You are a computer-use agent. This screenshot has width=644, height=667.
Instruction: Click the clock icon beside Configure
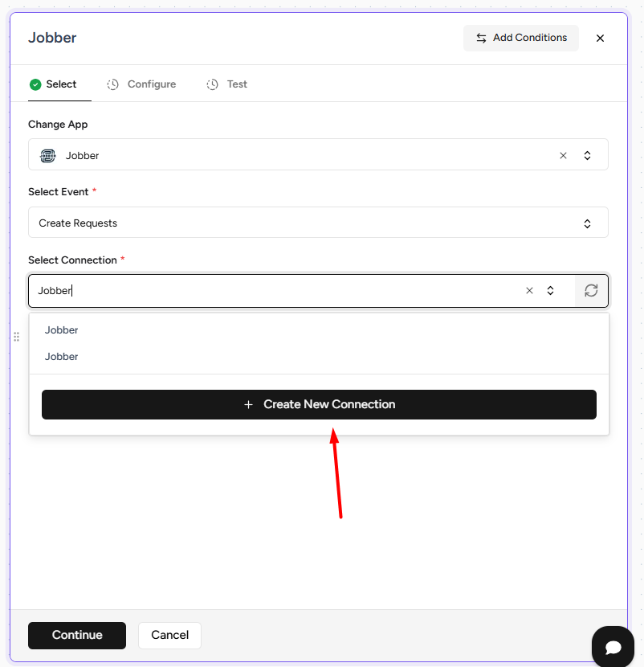[113, 84]
